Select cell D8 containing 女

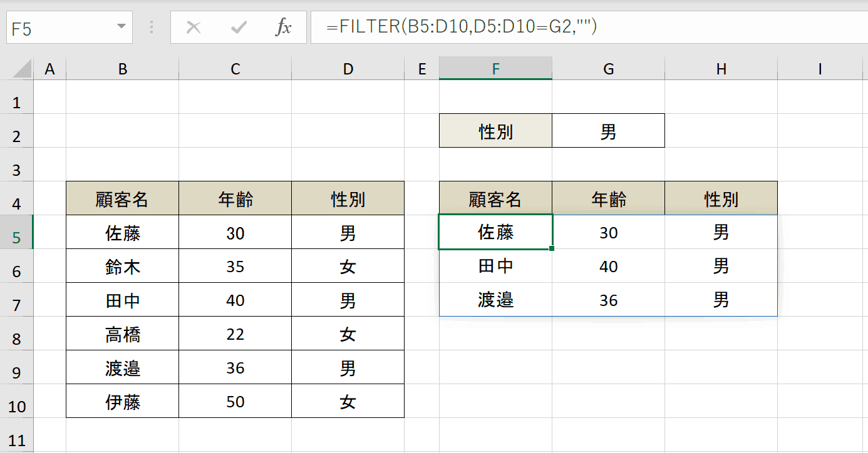pyautogui.click(x=348, y=333)
